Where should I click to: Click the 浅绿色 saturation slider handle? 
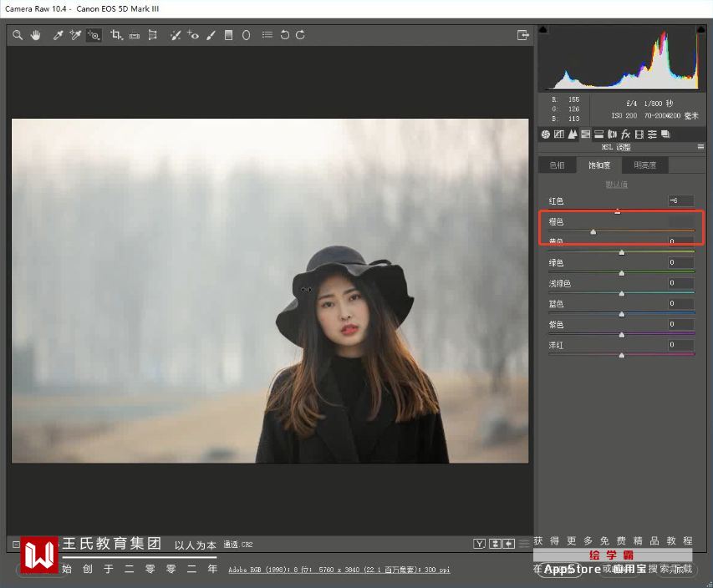[x=622, y=293]
